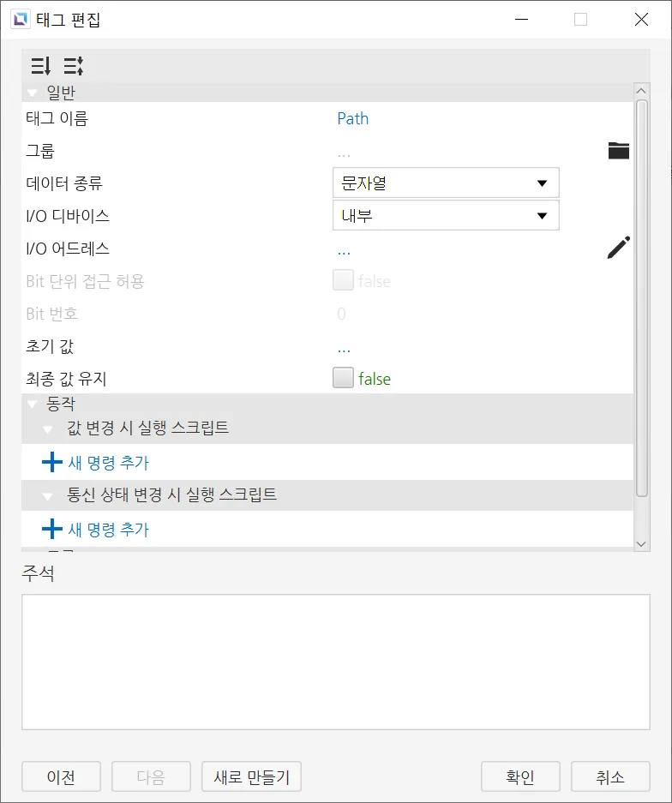Click the sort descending icon in toolbar

coord(40,66)
